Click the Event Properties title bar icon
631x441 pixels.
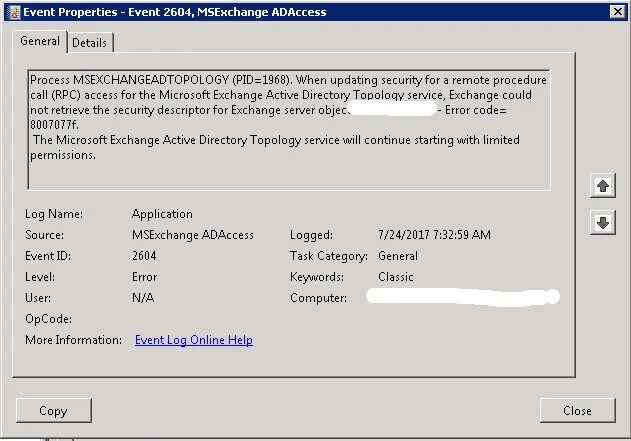pos(15,12)
